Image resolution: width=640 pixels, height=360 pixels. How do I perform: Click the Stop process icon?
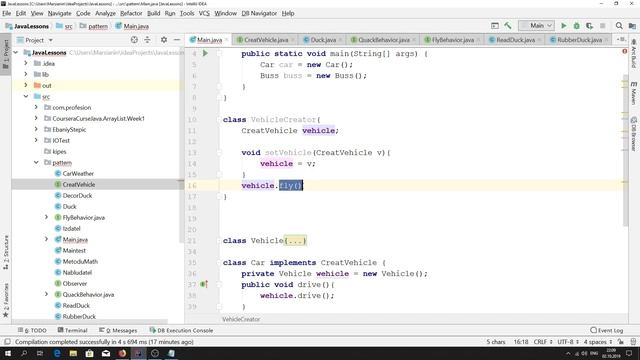[602, 26]
